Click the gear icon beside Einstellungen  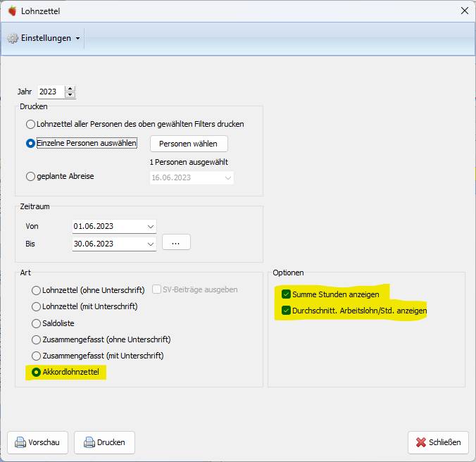coord(13,38)
